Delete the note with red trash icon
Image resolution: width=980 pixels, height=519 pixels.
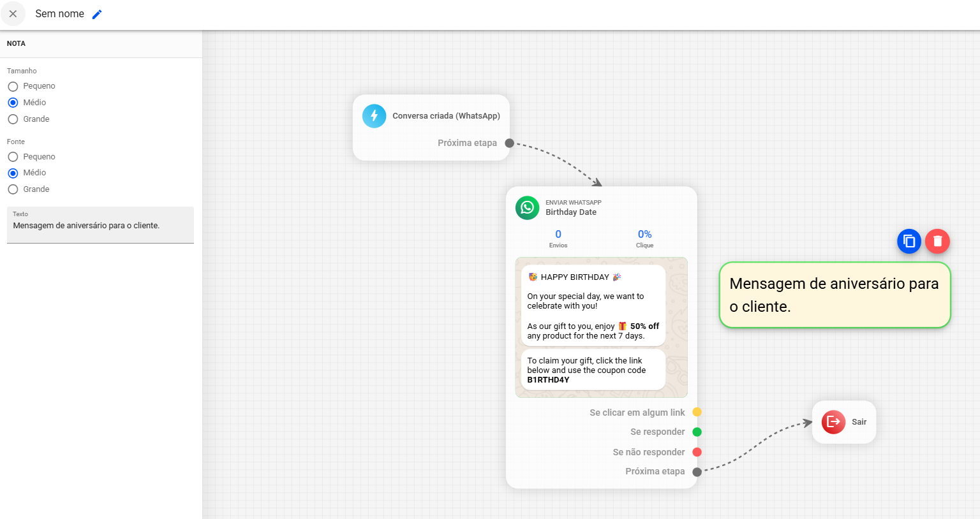pos(937,242)
